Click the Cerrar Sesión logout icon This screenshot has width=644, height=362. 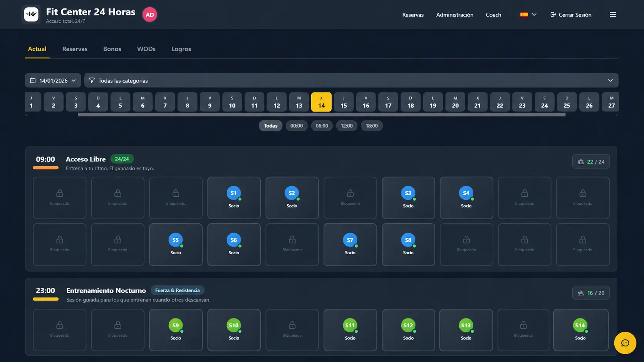[553, 15]
